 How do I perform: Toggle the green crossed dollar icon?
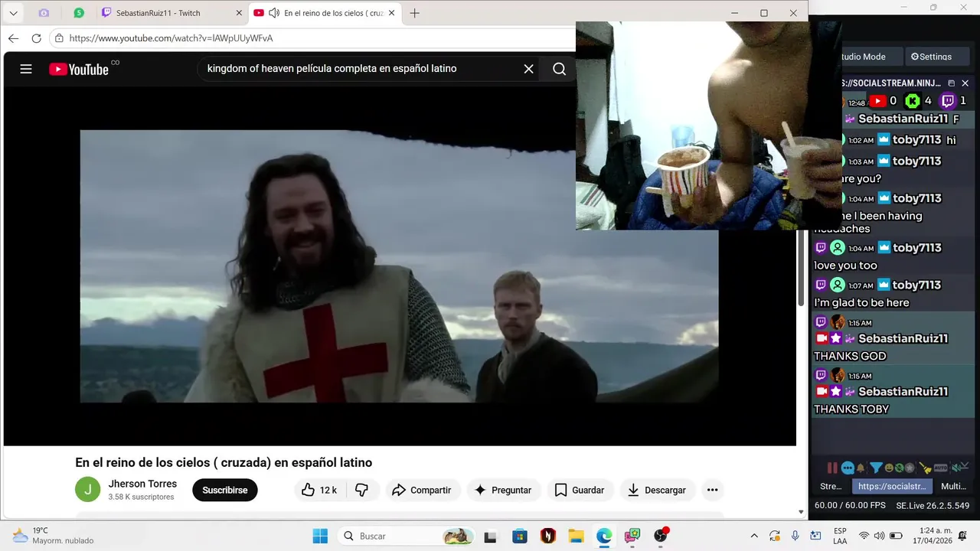899,468
